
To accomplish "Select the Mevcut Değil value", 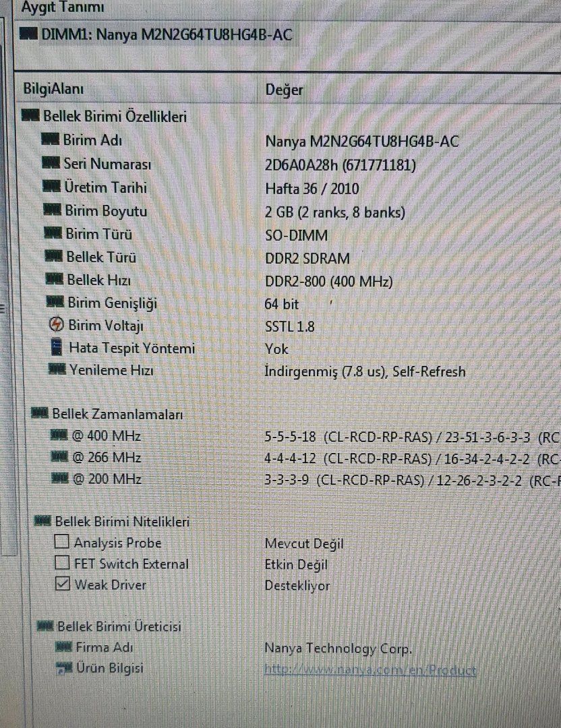I will [304, 543].
